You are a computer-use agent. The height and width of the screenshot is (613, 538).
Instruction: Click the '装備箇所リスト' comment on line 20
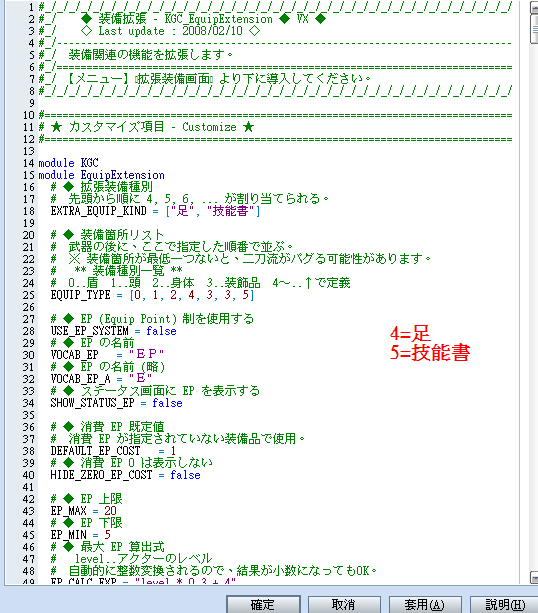(108, 235)
